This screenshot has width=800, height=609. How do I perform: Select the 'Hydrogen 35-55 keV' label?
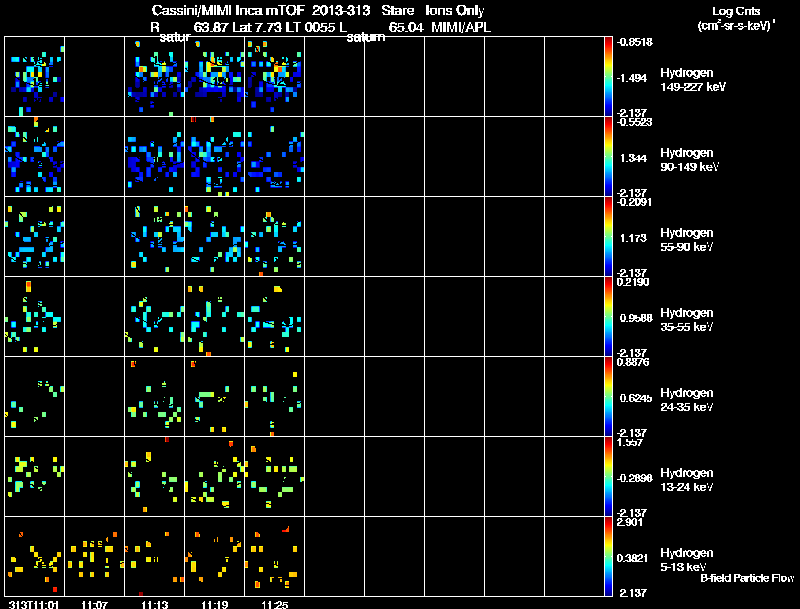coord(687,320)
